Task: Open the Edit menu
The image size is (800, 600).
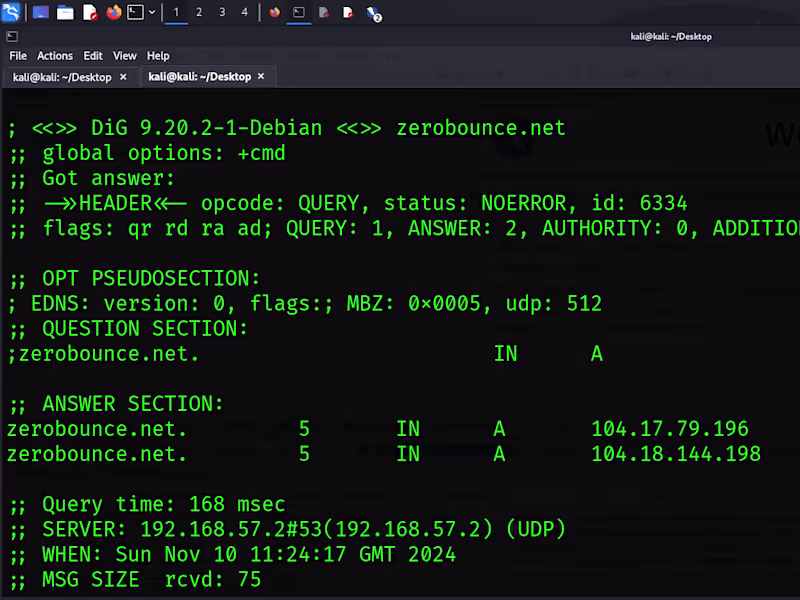Action: coord(93,56)
